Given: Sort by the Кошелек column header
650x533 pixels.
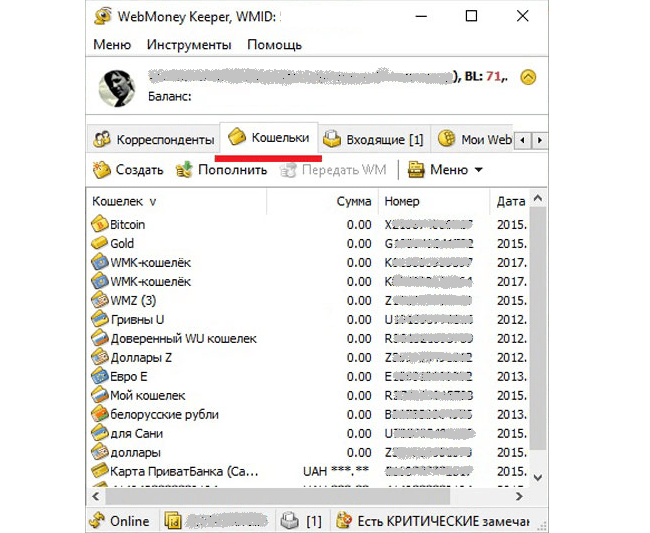Looking at the screenshot, I should [x=176, y=201].
